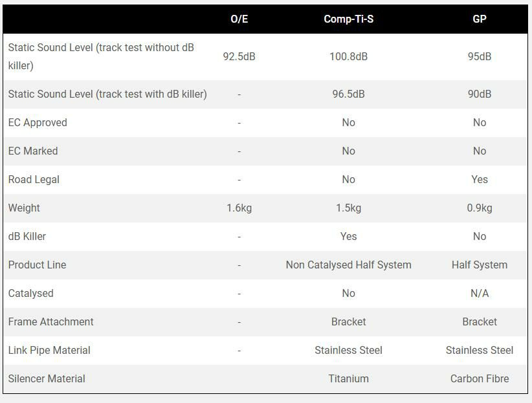Screen dimensions: 532x403
Task: Click the 96.5dB Comp-Ti-S value
Action: 348,94
